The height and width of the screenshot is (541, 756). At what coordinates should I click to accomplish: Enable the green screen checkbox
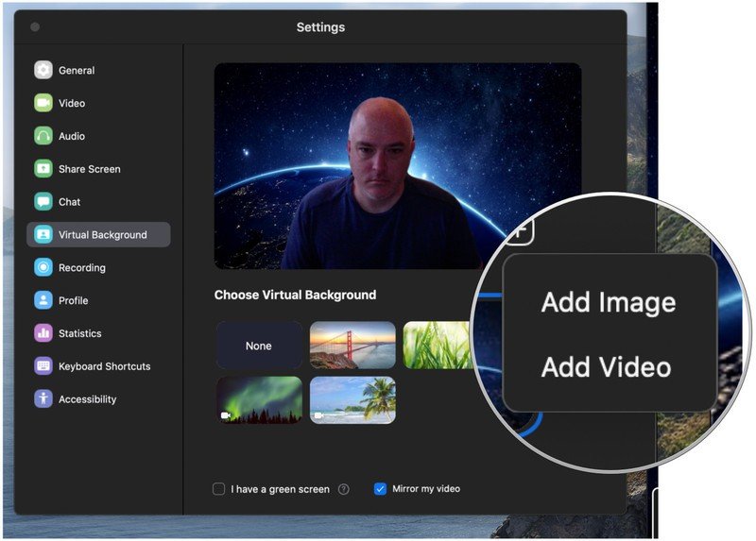219,489
